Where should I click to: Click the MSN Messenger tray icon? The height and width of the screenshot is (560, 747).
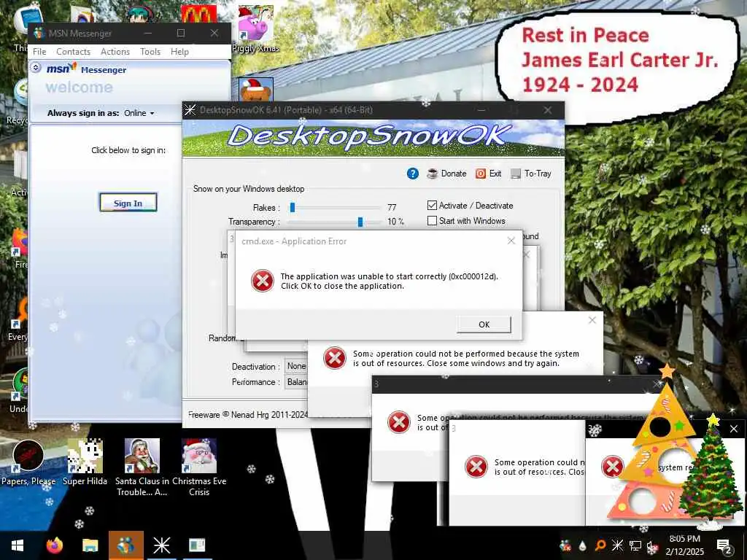click(x=565, y=545)
